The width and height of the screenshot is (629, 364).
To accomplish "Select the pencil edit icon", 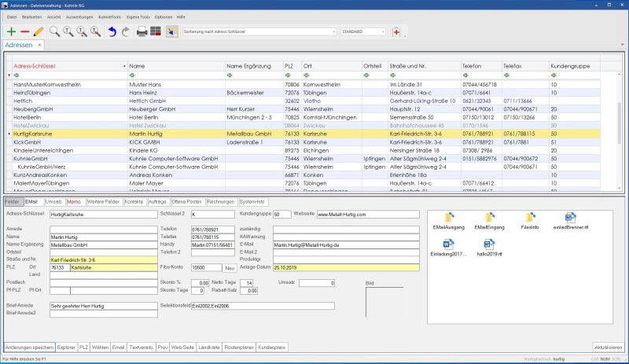I will click(38, 31).
